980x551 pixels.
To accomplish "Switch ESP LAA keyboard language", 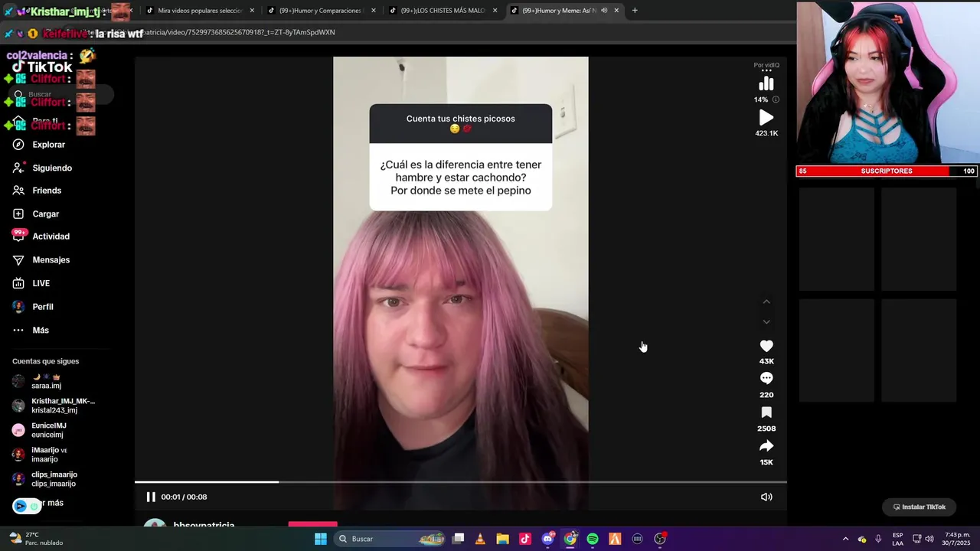I will 897,539.
